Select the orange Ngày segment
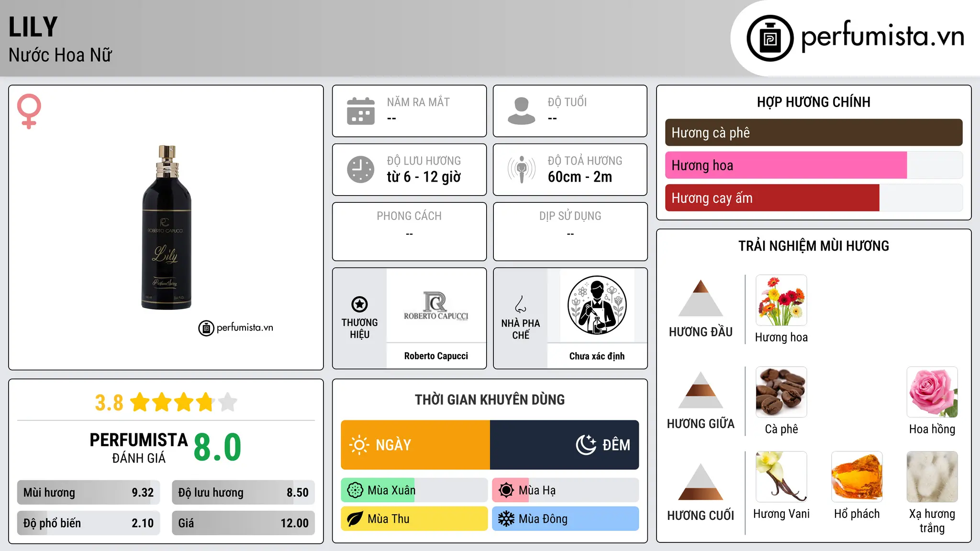The image size is (980, 551). click(x=415, y=445)
